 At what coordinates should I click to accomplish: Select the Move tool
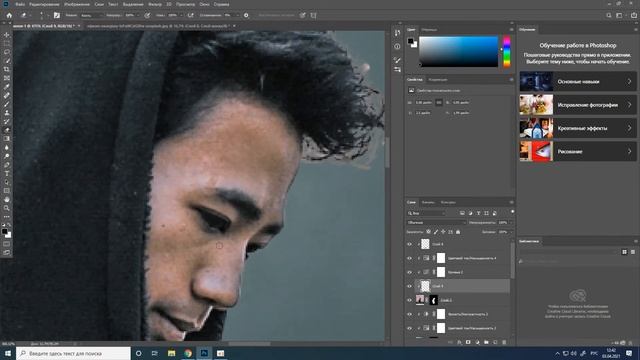coord(7,35)
